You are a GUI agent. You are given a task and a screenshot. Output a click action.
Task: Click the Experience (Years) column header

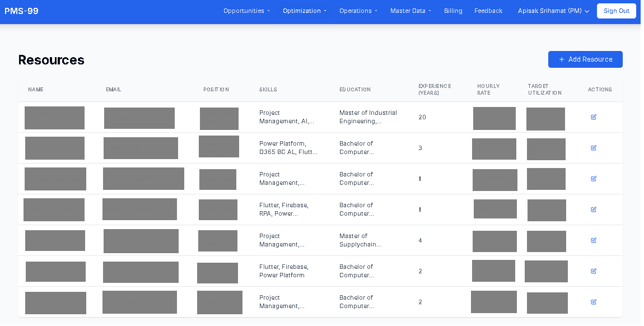click(435, 90)
